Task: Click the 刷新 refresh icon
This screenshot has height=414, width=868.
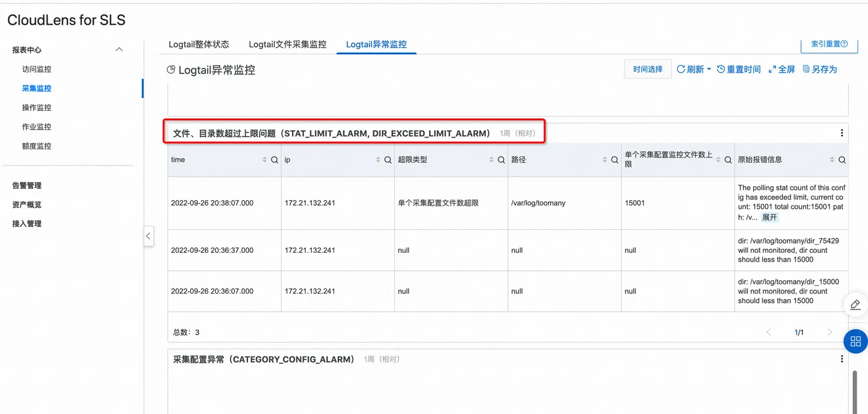Action: 681,69
